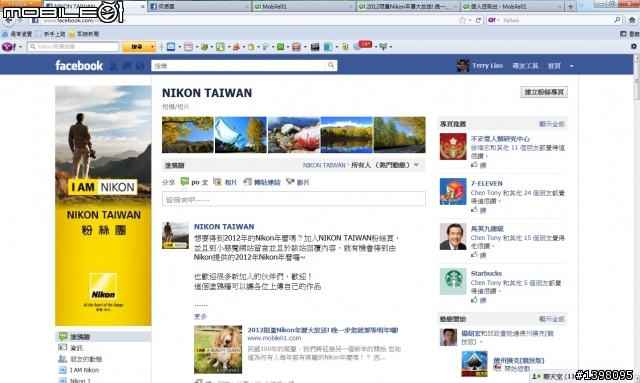Open Terry Liao's profile picture in the header
The width and height of the screenshot is (640, 383).
463,65
